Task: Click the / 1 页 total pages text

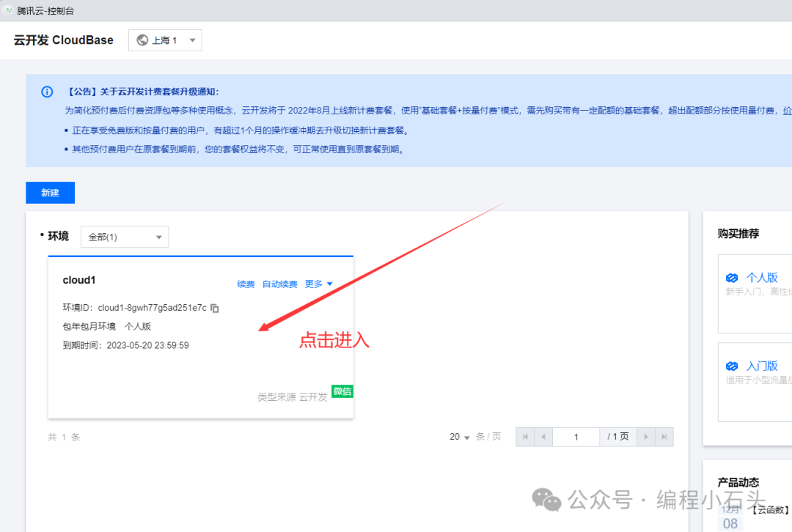Action: [618, 437]
